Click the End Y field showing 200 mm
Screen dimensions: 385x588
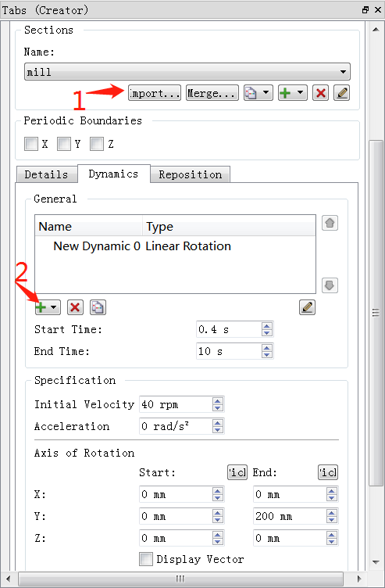pyautogui.click(x=290, y=516)
